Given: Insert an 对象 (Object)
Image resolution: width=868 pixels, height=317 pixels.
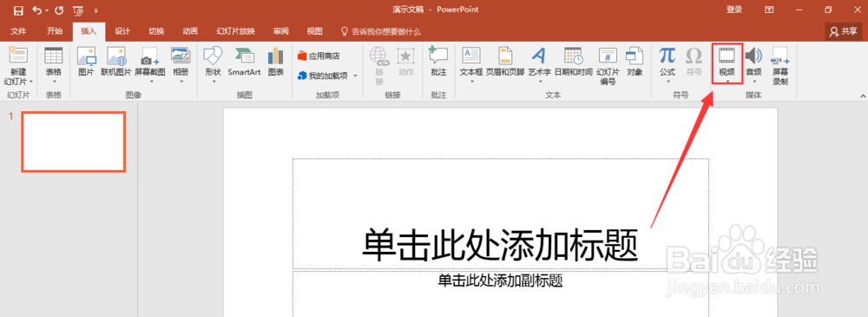Looking at the screenshot, I should [x=635, y=62].
